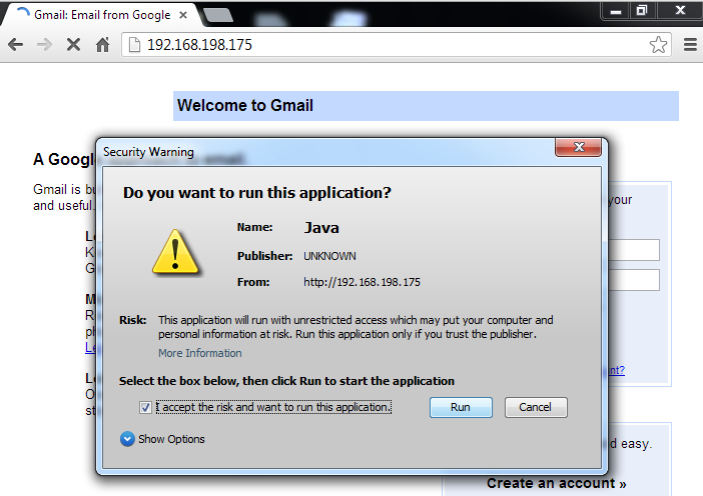Click the address bar showing 192.168.198.175
The width and height of the screenshot is (703, 496).
(x=396, y=44)
